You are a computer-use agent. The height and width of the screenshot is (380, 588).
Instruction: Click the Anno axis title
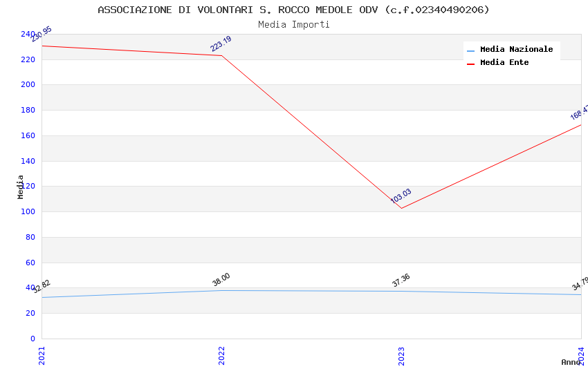click(571, 362)
